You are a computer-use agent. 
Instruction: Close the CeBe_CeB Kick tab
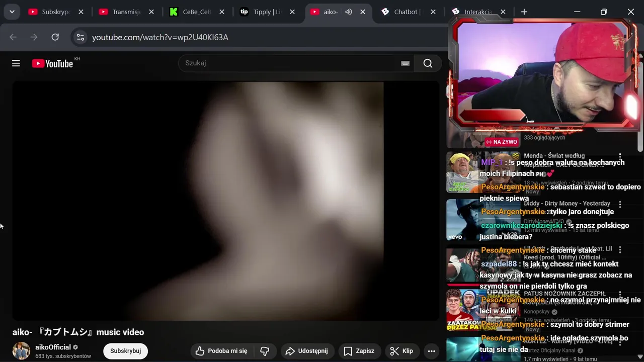(222, 12)
